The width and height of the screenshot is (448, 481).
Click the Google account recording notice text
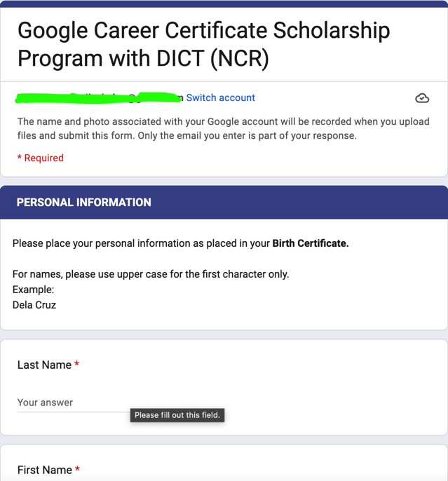click(223, 128)
